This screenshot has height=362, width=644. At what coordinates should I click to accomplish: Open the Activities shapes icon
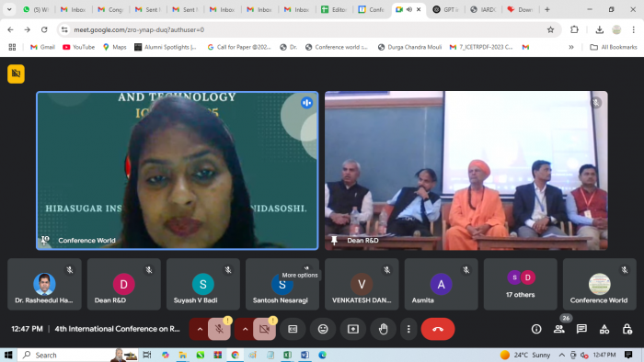coord(604,329)
